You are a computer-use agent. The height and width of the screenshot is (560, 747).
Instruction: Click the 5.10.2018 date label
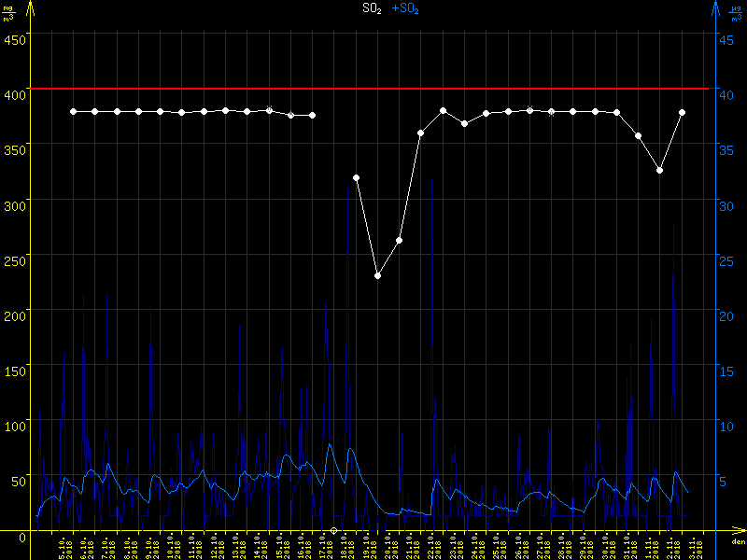tap(64, 546)
